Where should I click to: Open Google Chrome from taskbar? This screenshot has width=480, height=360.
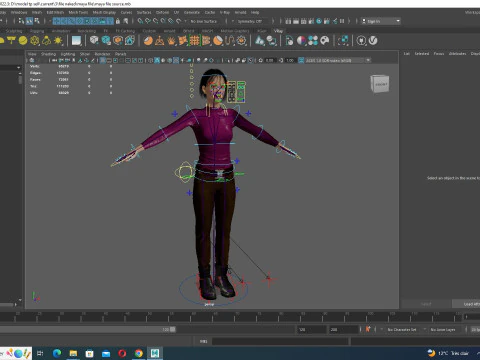[x=139, y=353]
